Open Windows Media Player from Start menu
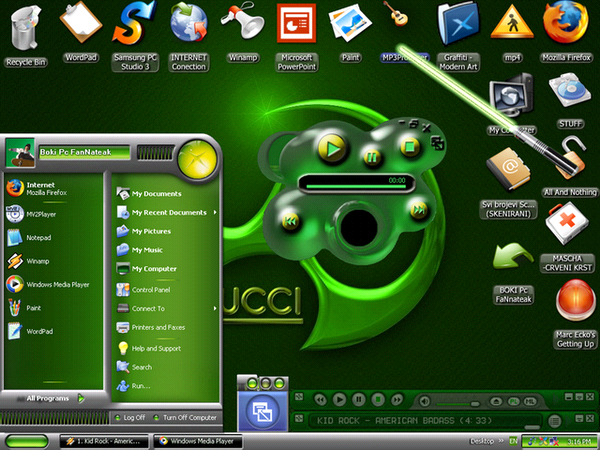 54,284
